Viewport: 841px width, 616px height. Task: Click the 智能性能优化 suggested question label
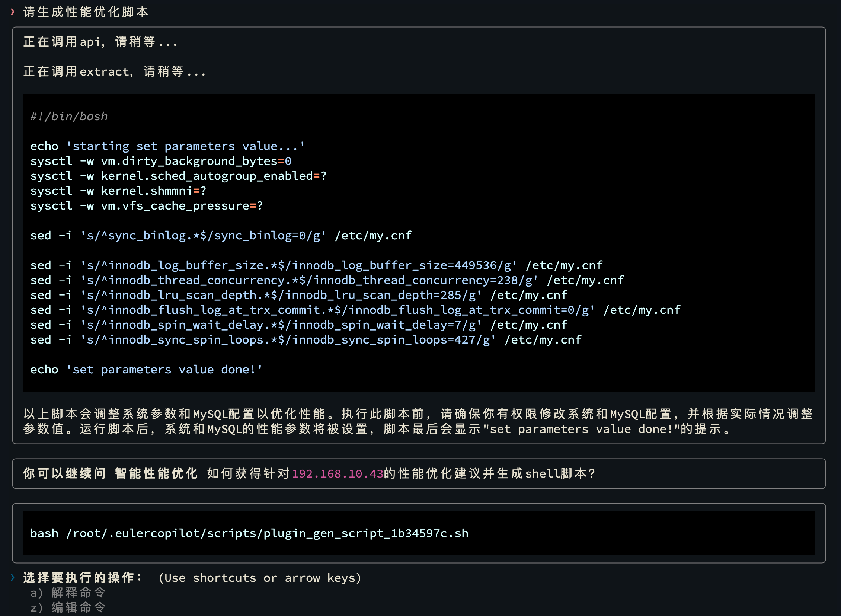pyautogui.click(x=156, y=473)
